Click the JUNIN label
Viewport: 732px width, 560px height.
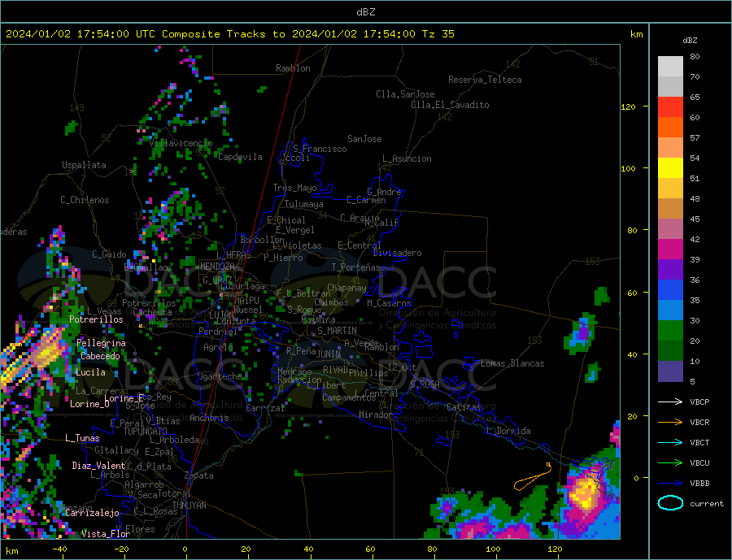329,354
